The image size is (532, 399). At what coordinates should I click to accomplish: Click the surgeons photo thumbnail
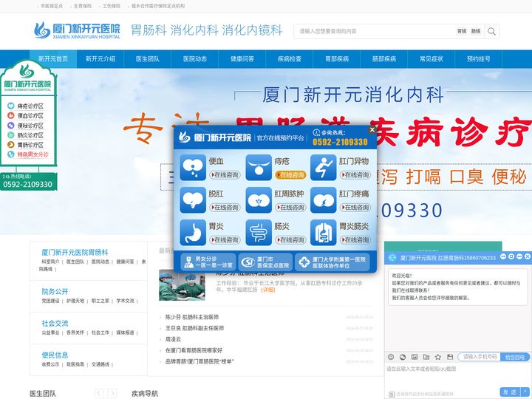pos(182,285)
